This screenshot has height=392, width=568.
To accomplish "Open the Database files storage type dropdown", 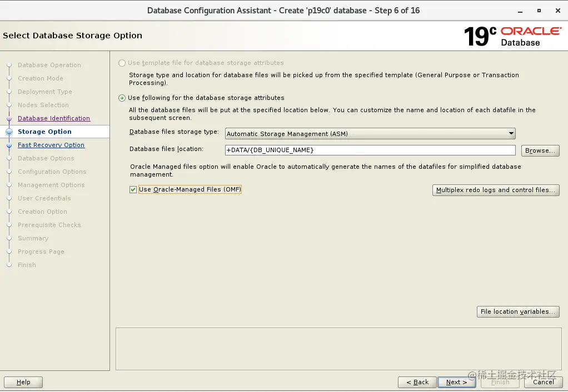I will tap(370, 134).
